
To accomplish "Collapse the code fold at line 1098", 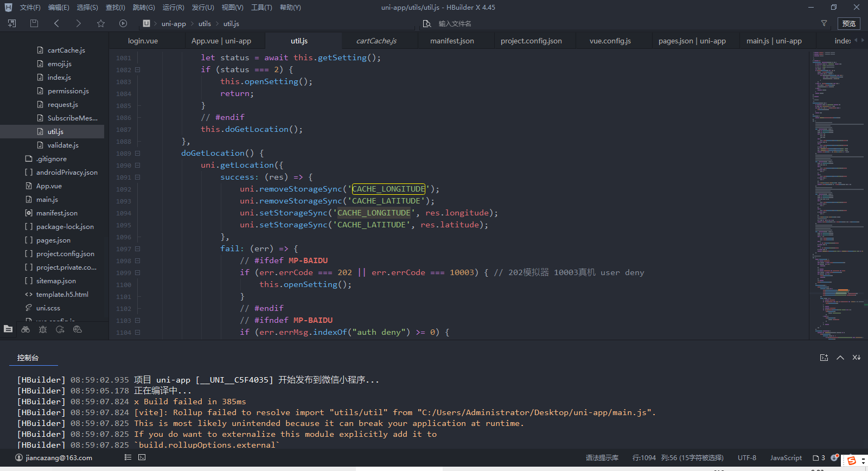I will click(138, 261).
